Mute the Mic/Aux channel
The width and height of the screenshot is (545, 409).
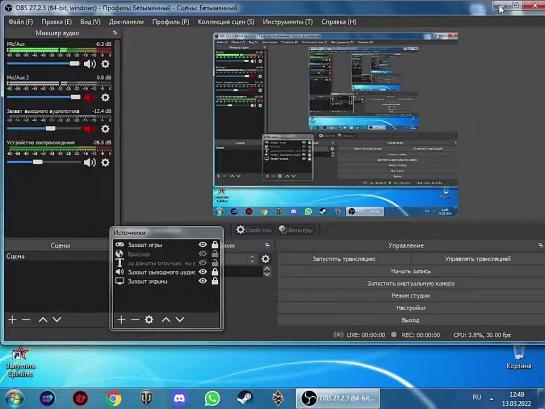pyautogui.click(x=90, y=64)
